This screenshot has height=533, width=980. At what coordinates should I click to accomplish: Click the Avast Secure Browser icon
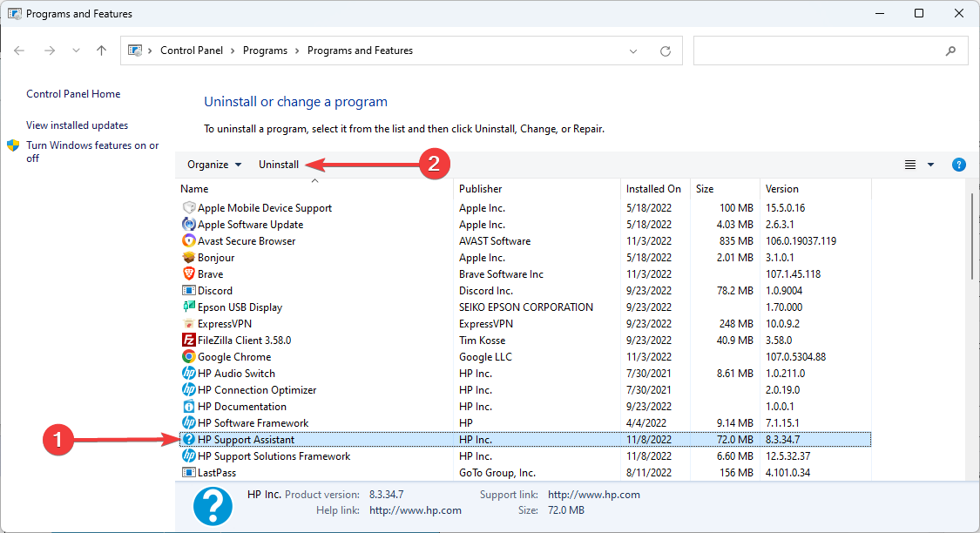coord(189,241)
